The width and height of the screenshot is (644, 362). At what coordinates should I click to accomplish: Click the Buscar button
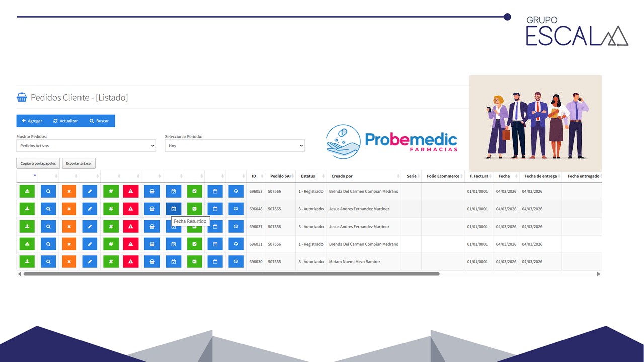[99, 121]
